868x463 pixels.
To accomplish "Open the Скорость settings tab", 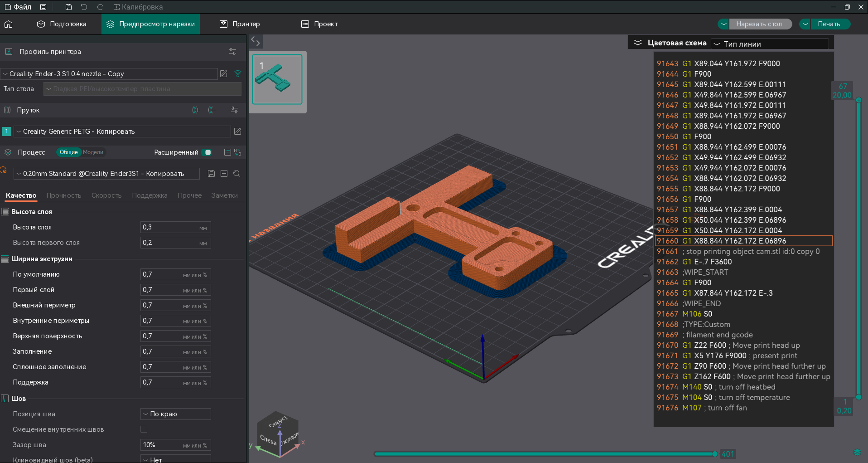I will click(x=106, y=195).
